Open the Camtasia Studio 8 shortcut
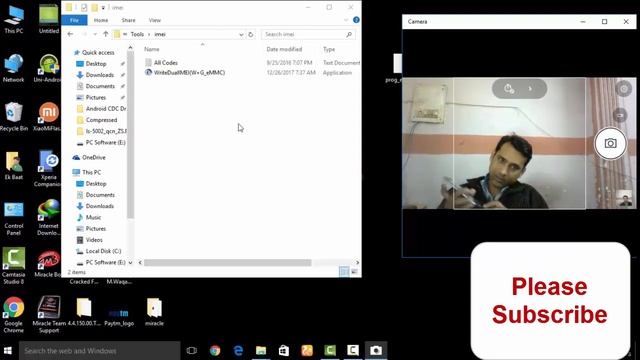640x360 pixels. tap(13, 266)
